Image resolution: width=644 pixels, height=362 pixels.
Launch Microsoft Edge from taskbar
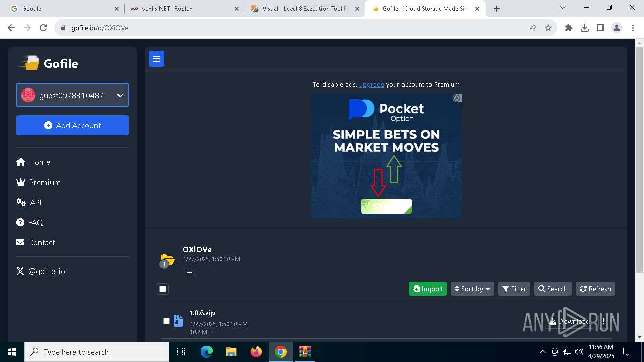(207, 352)
